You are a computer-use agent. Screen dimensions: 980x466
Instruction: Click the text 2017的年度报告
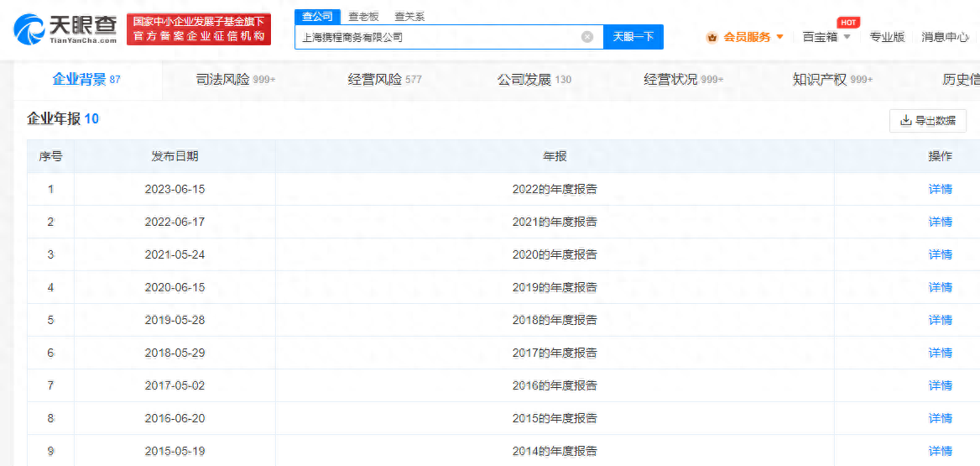tap(555, 353)
